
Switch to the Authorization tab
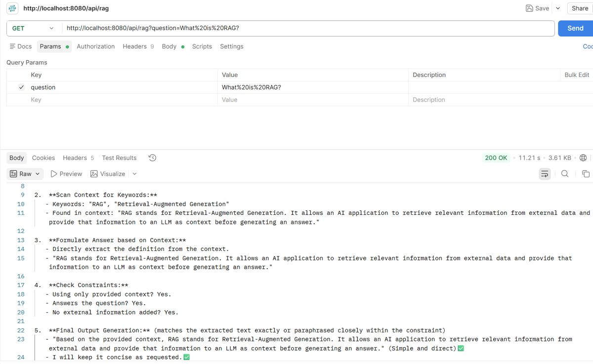coord(96,46)
